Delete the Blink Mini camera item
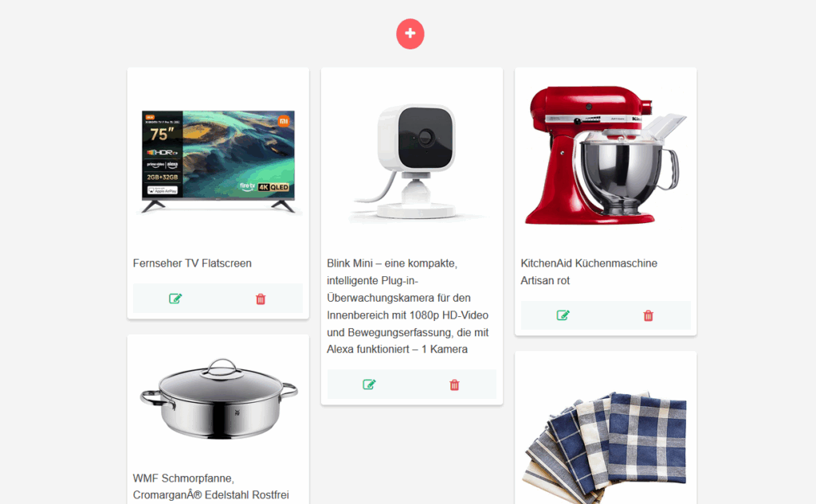This screenshot has width=816, height=504. tap(454, 385)
